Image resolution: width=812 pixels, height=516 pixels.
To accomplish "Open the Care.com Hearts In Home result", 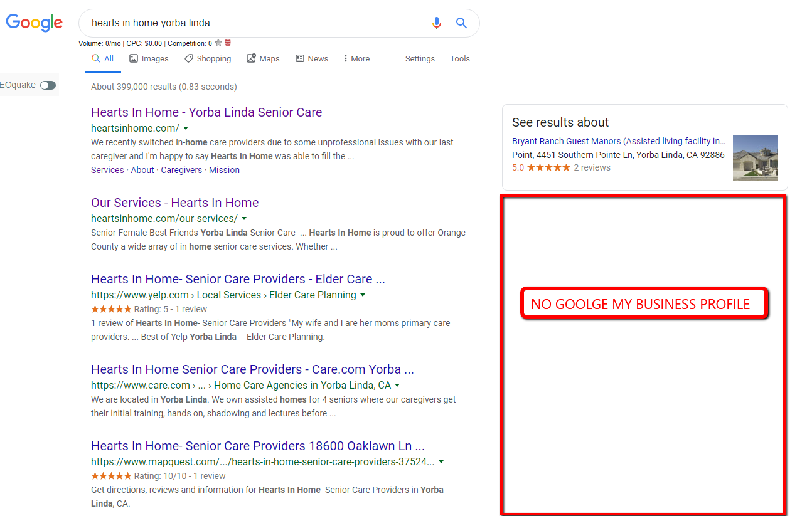I will point(252,369).
